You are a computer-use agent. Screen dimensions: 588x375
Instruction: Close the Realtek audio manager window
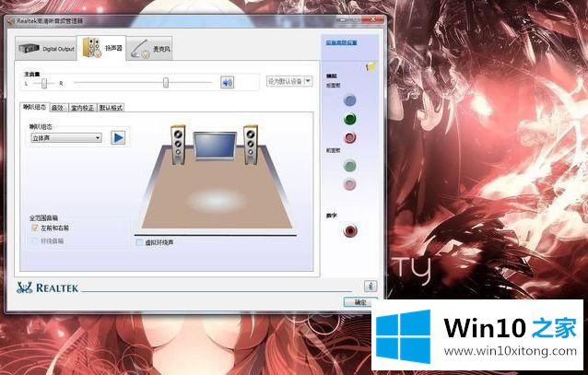pyautogui.click(x=372, y=19)
